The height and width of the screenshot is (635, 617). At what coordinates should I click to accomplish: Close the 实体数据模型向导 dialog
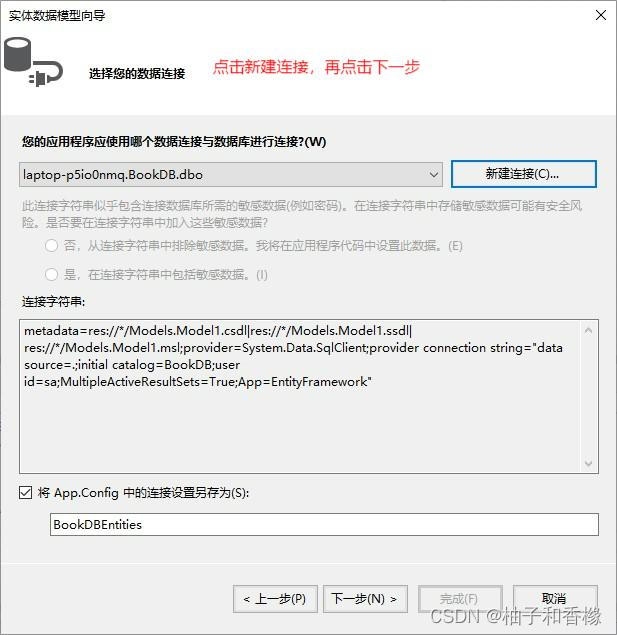(601, 15)
